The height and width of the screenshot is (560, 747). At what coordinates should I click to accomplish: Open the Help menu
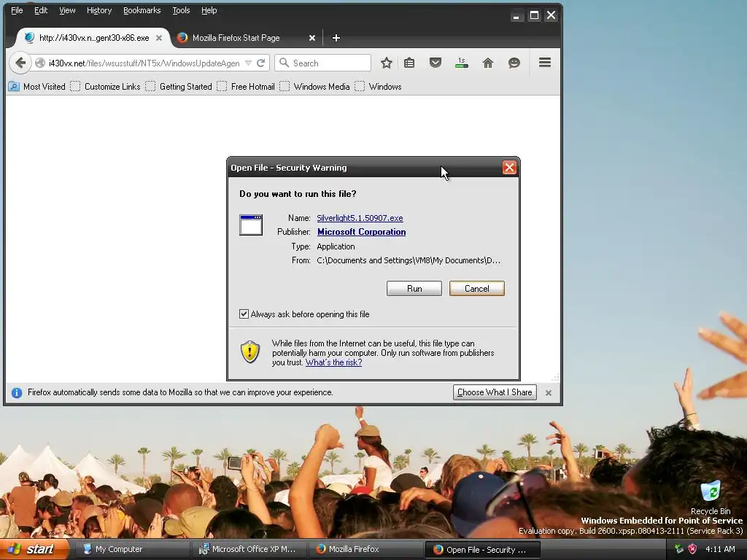209,10
